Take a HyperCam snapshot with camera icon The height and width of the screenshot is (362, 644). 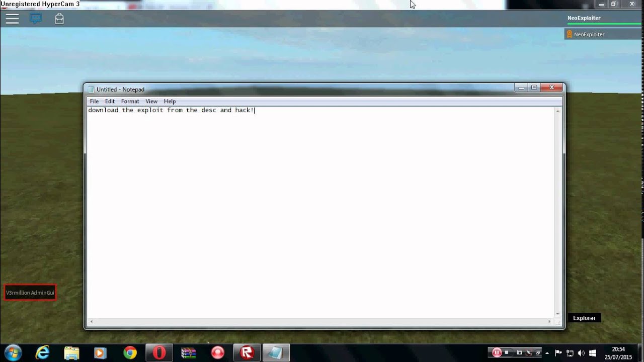[519, 353]
